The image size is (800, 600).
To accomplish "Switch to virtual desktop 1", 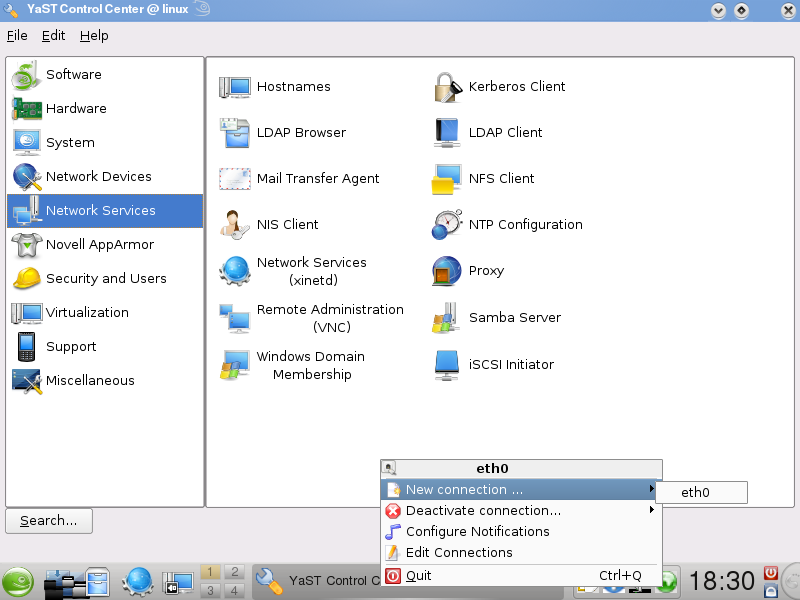I will pos(210,571).
